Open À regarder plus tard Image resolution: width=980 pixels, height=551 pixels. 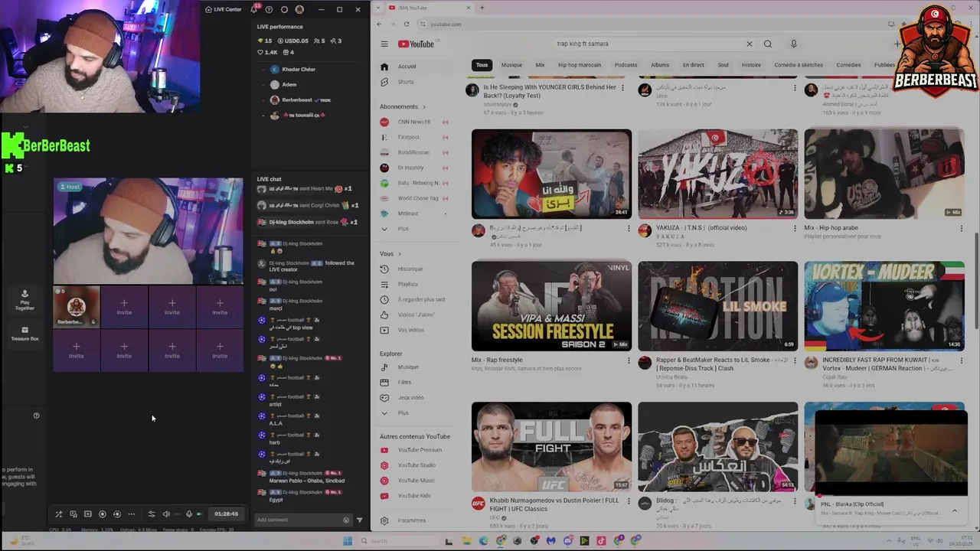tap(414, 300)
